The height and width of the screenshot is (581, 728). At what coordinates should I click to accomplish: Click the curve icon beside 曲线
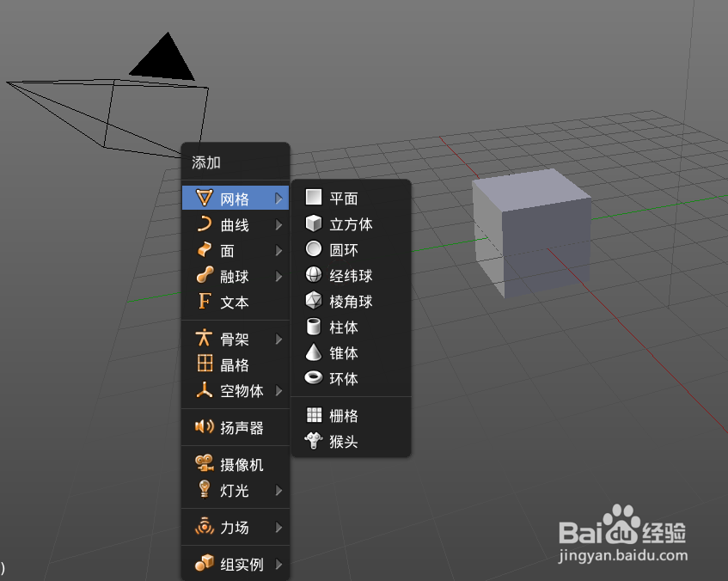pyautogui.click(x=205, y=223)
